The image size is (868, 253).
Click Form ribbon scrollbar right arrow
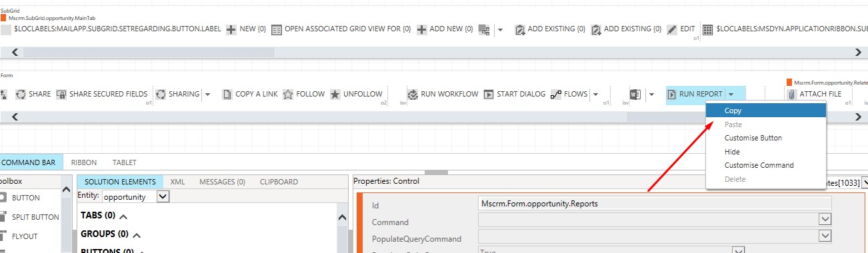point(859,117)
